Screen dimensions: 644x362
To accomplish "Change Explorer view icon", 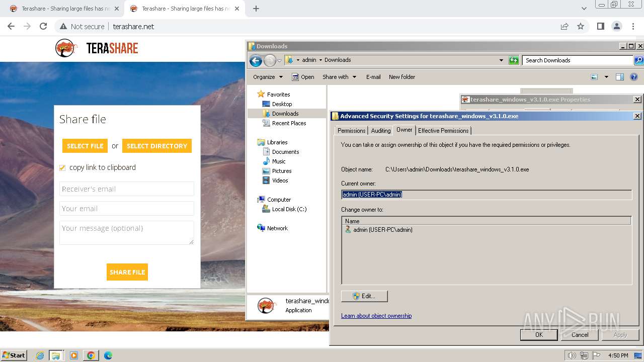I will pos(594,77).
